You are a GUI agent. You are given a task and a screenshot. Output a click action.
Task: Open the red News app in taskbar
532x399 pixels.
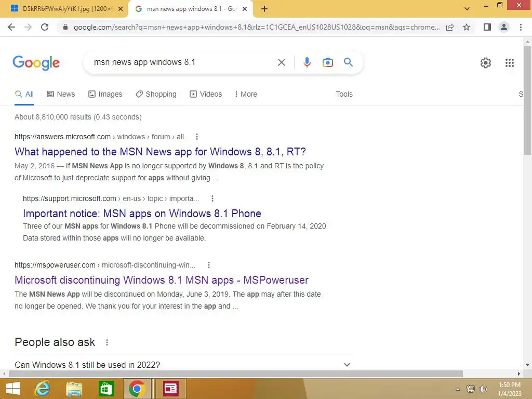[x=170, y=389]
